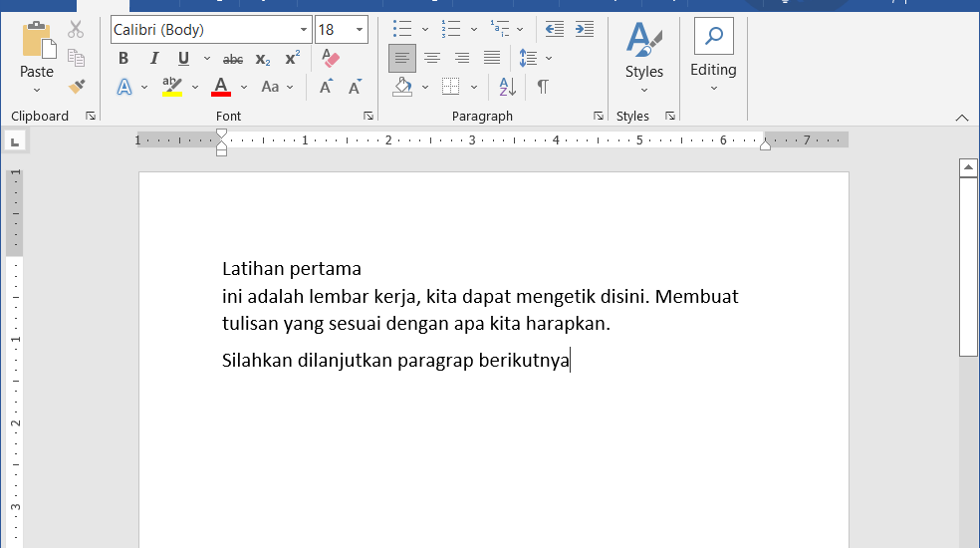Open highlight color dropdown arrow
Viewport: 980px width, 548px height.
point(195,87)
